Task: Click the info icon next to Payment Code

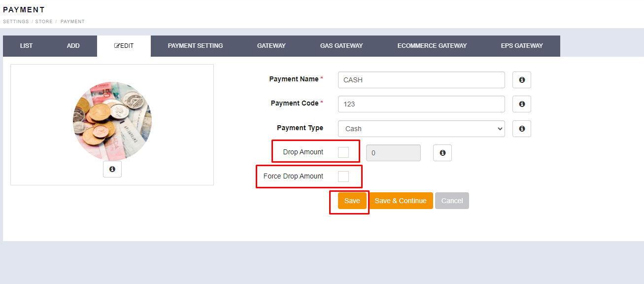Action: (521, 104)
